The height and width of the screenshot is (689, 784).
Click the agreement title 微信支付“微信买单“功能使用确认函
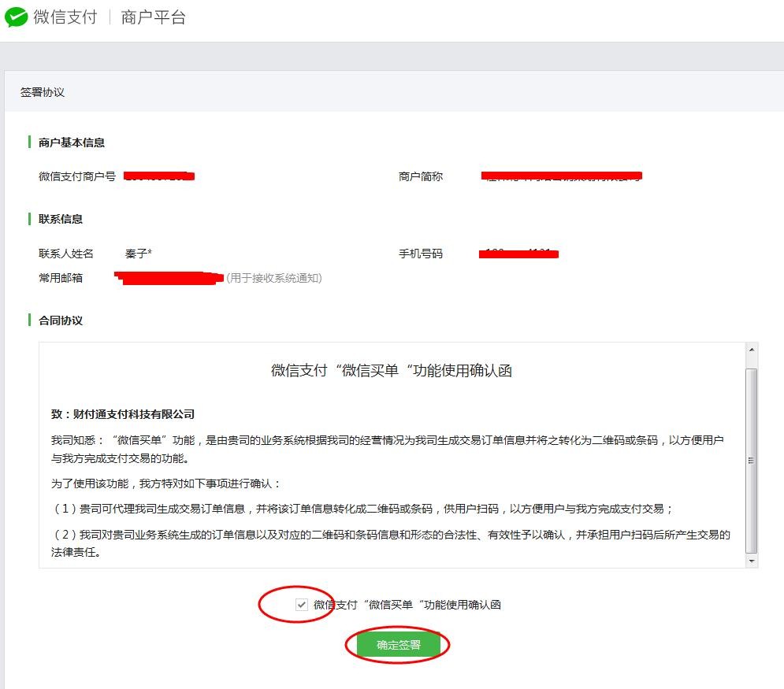392,370
